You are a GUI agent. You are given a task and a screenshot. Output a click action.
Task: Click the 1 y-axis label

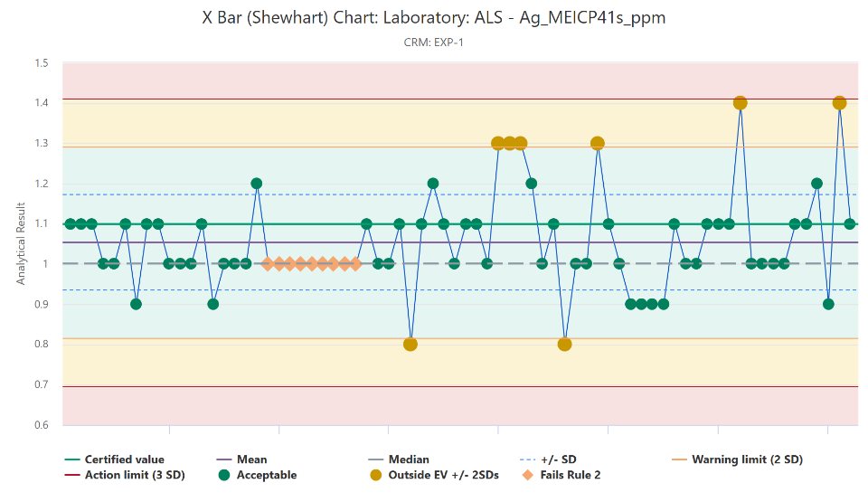(46, 264)
